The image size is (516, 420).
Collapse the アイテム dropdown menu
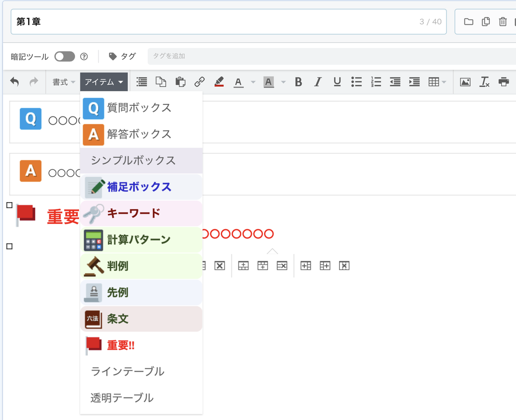[104, 82]
